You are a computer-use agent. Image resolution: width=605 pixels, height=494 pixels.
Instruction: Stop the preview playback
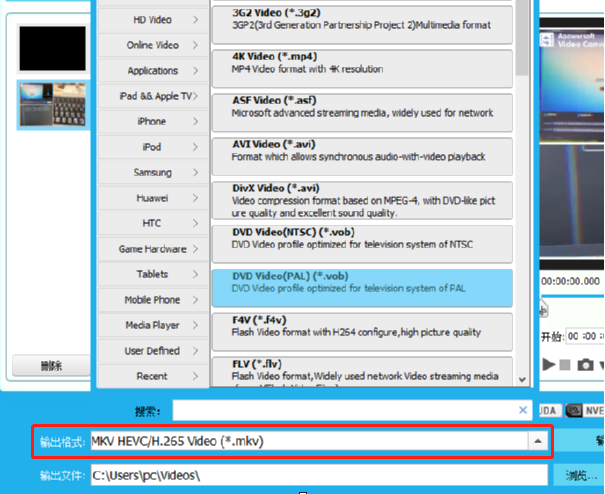(x=565, y=365)
